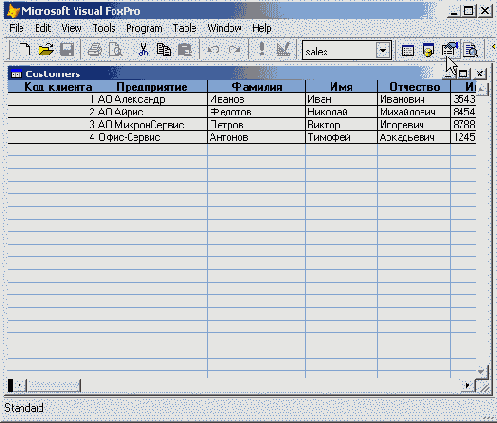
Task: Click the Антонов surname cell
Action: (256, 137)
